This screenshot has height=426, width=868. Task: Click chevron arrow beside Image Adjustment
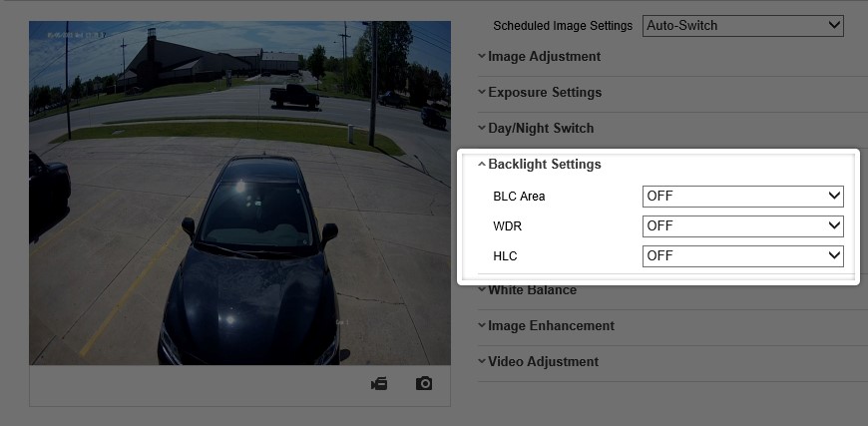pos(482,57)
